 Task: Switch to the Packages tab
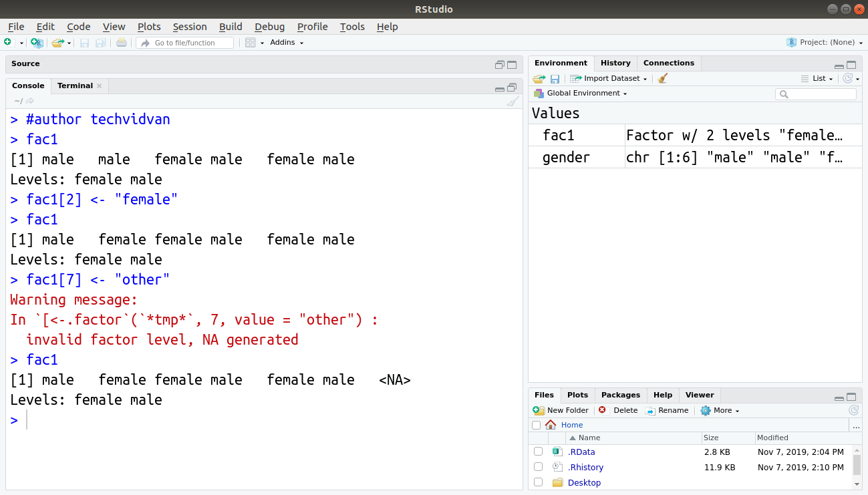point(620,395)
